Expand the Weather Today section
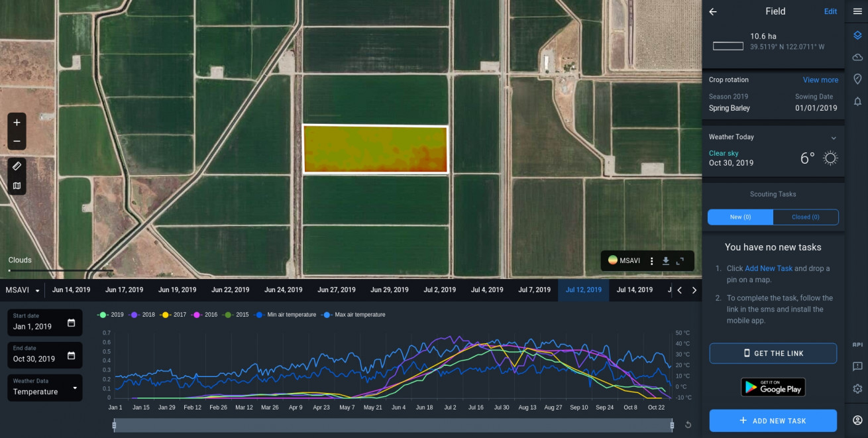 point(834,138)
